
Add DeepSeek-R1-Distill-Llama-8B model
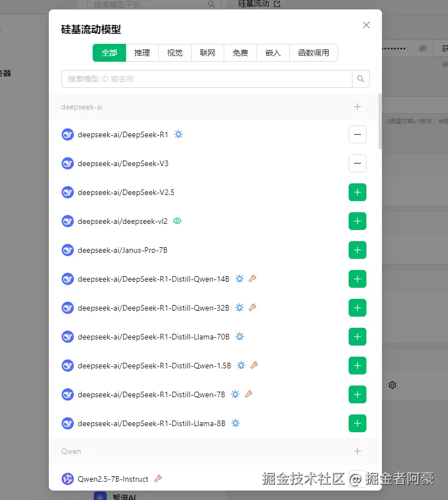(x=358, y=423)
